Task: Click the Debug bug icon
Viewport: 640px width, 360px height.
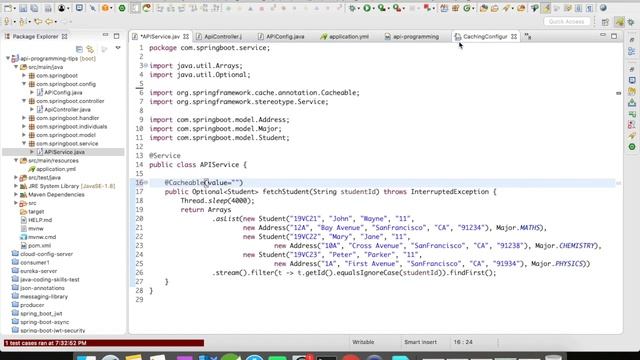Action: click(x=351, y=8)
